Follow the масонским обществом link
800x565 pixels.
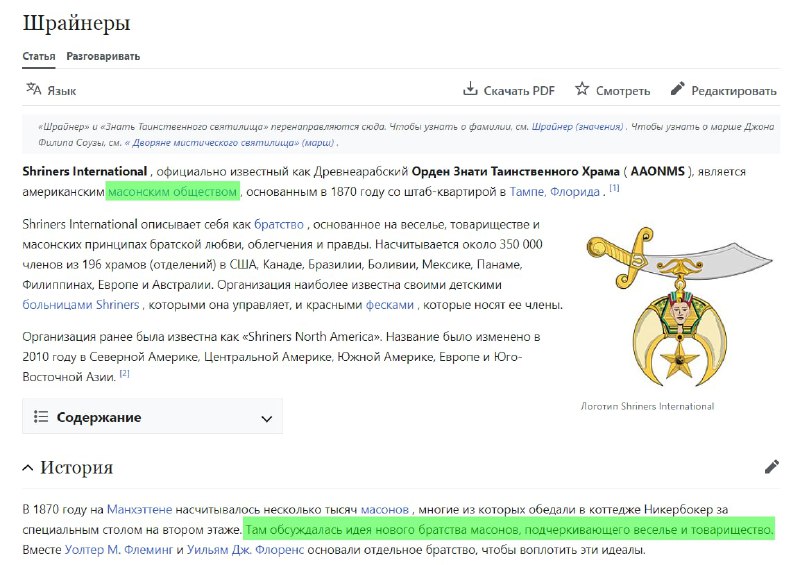click(172, 192)
